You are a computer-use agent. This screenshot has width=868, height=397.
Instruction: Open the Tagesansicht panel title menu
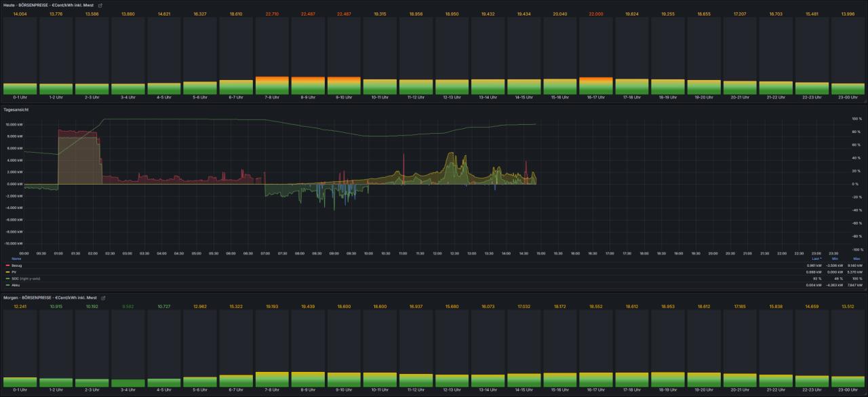point(17,109)
